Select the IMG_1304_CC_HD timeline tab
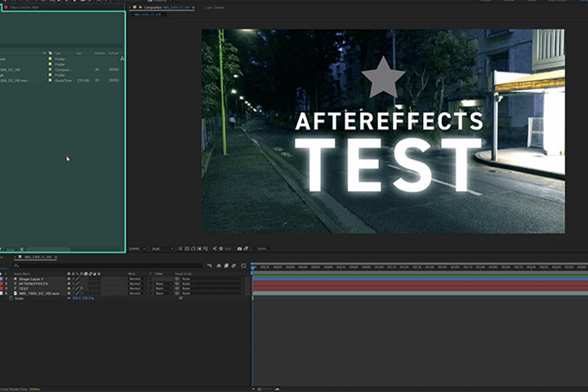588x392 pixels. (x=38, y=257)
